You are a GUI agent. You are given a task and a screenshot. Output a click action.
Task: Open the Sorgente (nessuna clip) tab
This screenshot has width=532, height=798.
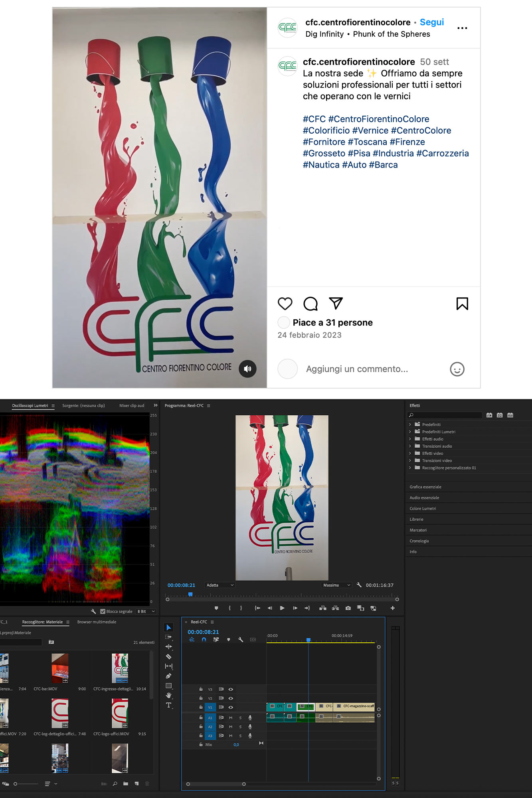[x=83, y=405]
